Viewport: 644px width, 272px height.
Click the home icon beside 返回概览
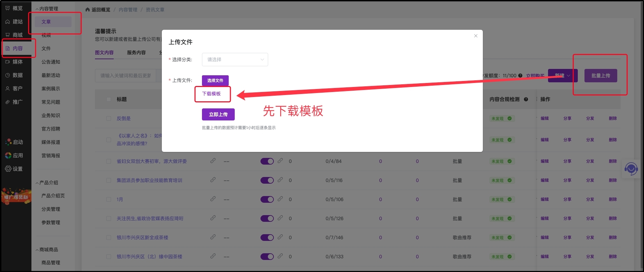click(88, 10)
